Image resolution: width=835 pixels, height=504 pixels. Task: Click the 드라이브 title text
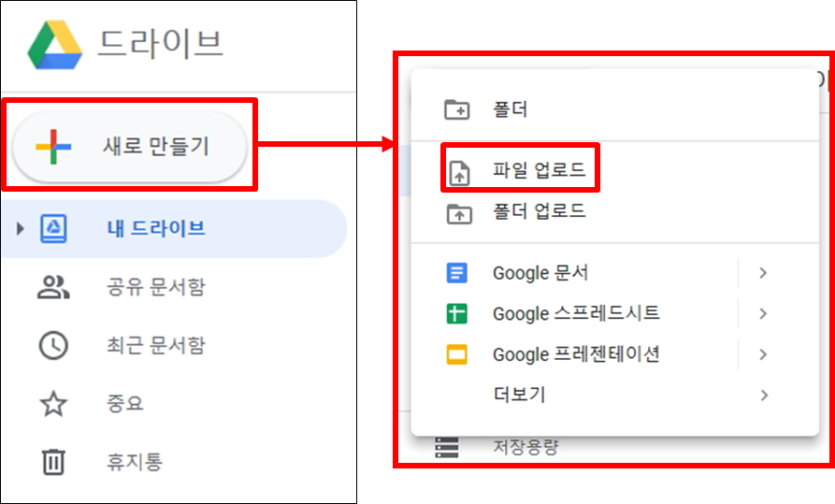point(160,44)
